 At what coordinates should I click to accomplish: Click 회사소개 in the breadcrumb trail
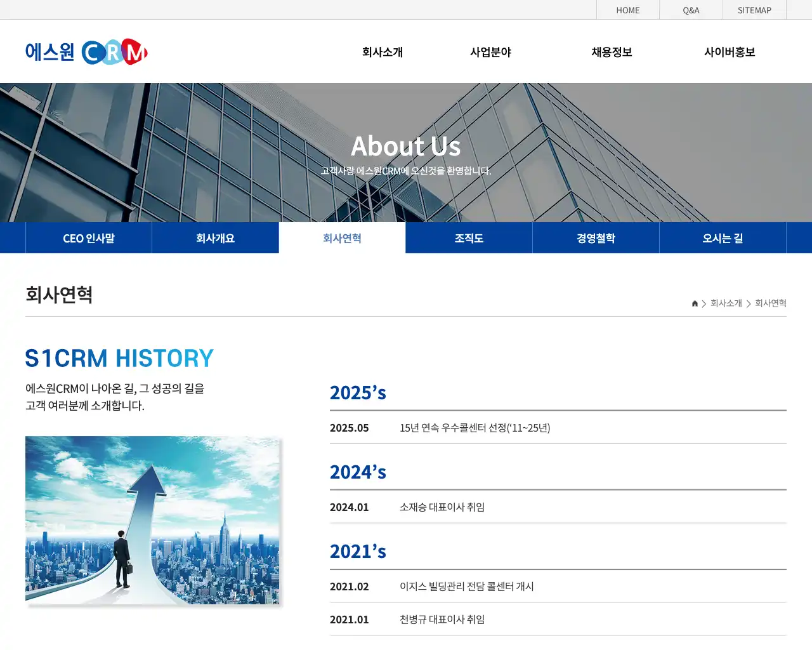pos(725,303)
